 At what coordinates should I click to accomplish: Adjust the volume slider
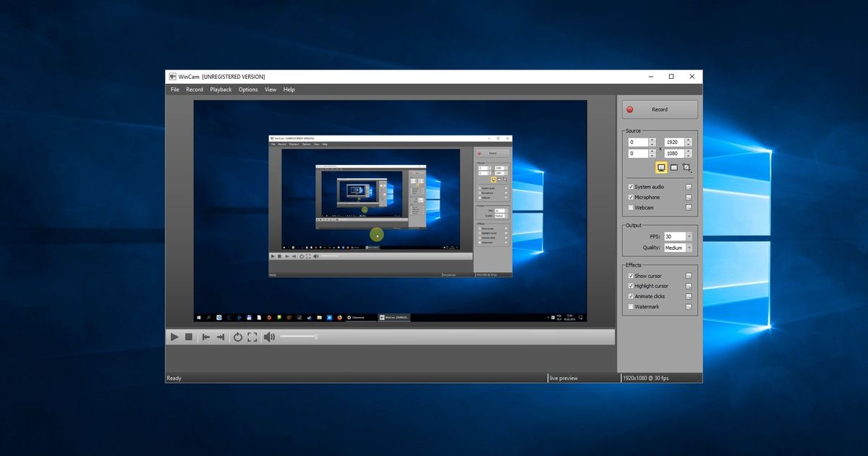click(x=300, y=337)
